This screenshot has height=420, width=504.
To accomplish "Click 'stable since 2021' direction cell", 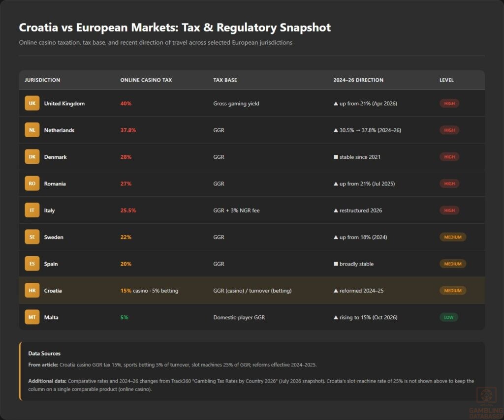I will 357,157.
